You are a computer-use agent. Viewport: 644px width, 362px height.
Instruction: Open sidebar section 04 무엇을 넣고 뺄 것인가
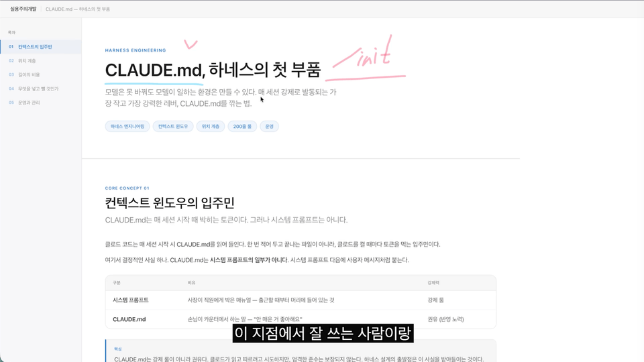pyautogui.click(x=41, y=88)
